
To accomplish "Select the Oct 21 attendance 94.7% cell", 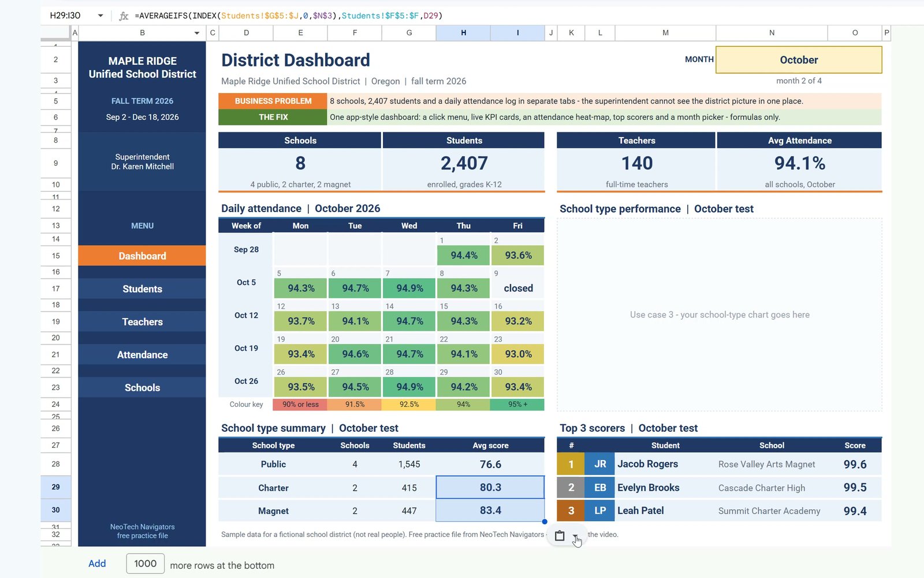I will pos(409,354).
